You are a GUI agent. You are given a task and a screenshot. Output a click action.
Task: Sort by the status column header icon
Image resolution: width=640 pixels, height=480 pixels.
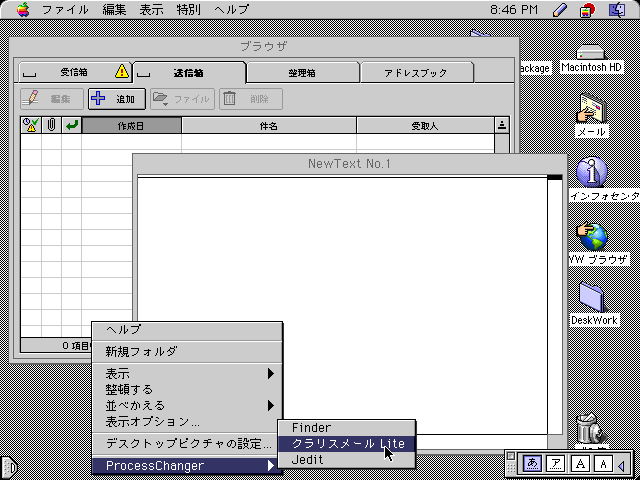[31, 125]
